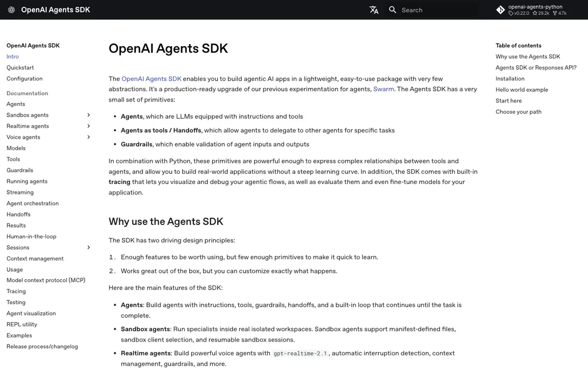
Task: Open the Guardrails sidebar page
Action: point(20,170)
